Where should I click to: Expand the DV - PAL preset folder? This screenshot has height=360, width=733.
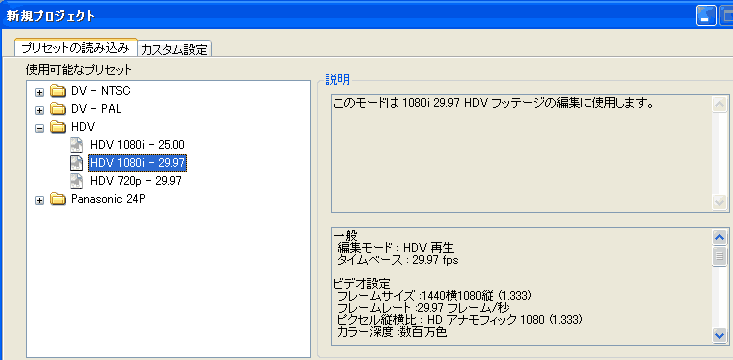tap(40, 110)
